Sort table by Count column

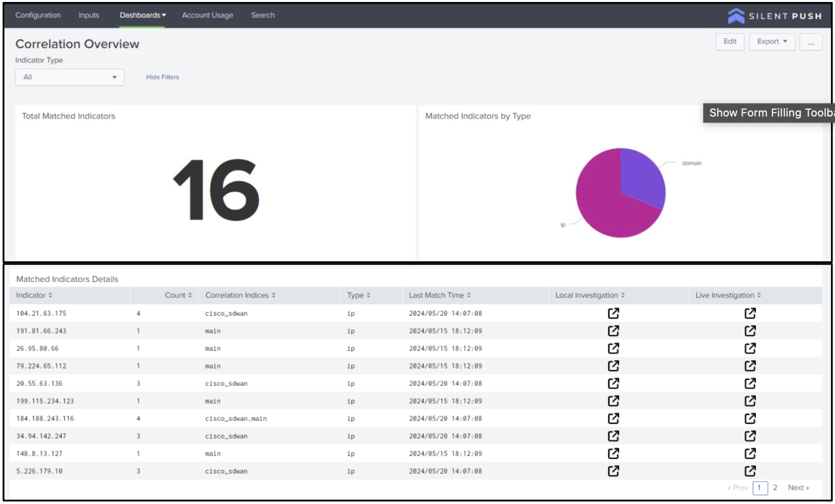click(178, 295)
